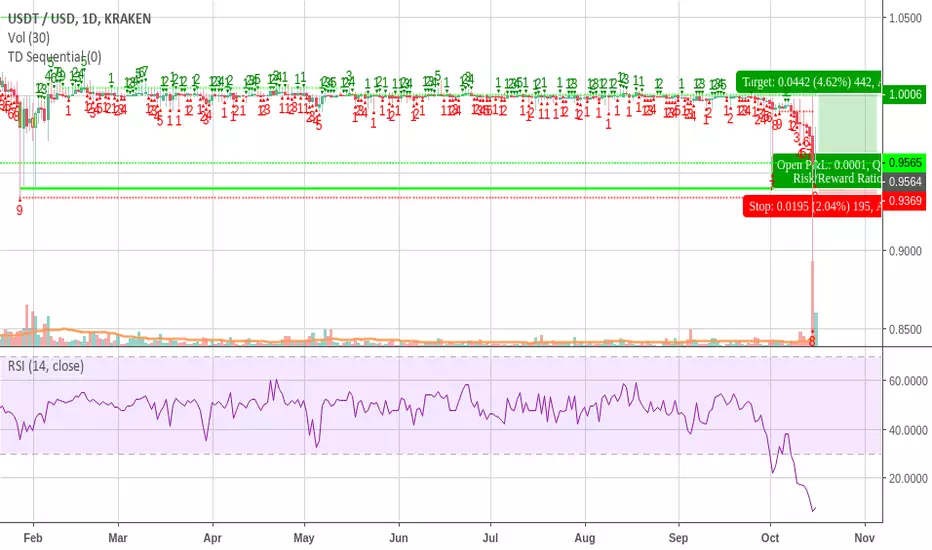Click the tall October volume spike bar
Viewport: 932px width, 550px height.
[812, 303]
